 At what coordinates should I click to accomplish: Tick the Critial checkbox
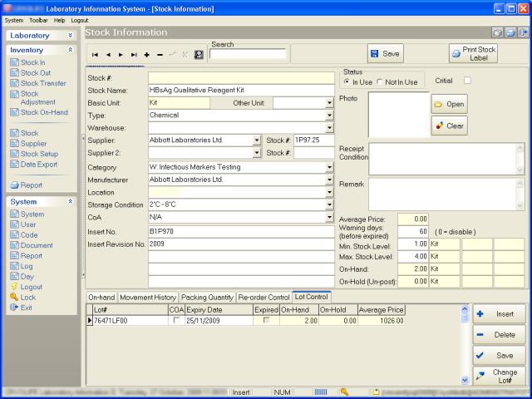pos(467,81)
